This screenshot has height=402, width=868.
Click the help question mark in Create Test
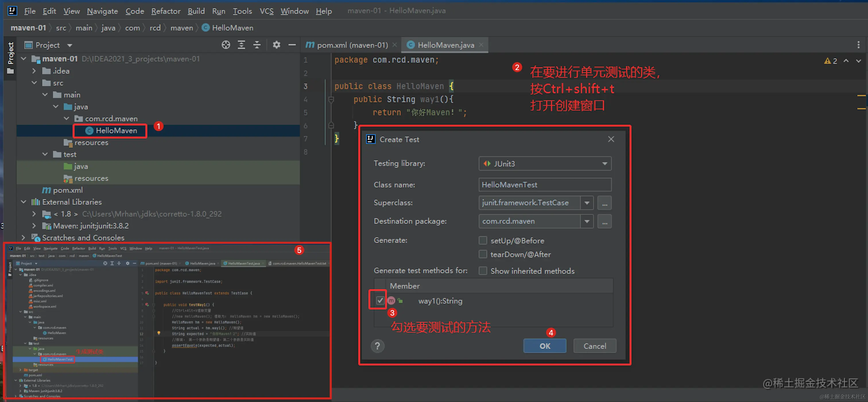click(x=377, y=346)
